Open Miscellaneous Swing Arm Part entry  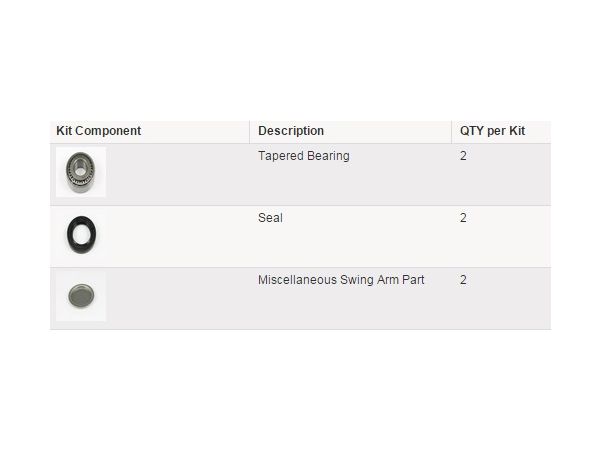click(341, 280)
